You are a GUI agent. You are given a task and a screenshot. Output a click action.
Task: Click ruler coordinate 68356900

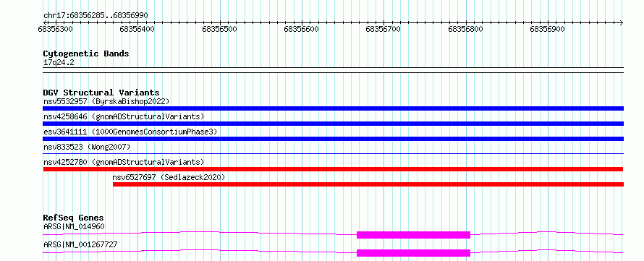coord(548,29)
